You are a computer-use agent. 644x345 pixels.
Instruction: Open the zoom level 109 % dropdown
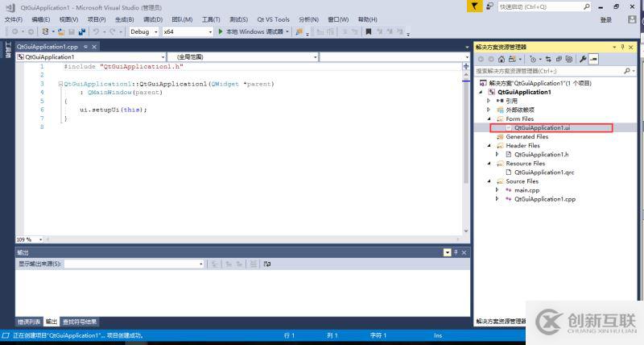[40, 239]
